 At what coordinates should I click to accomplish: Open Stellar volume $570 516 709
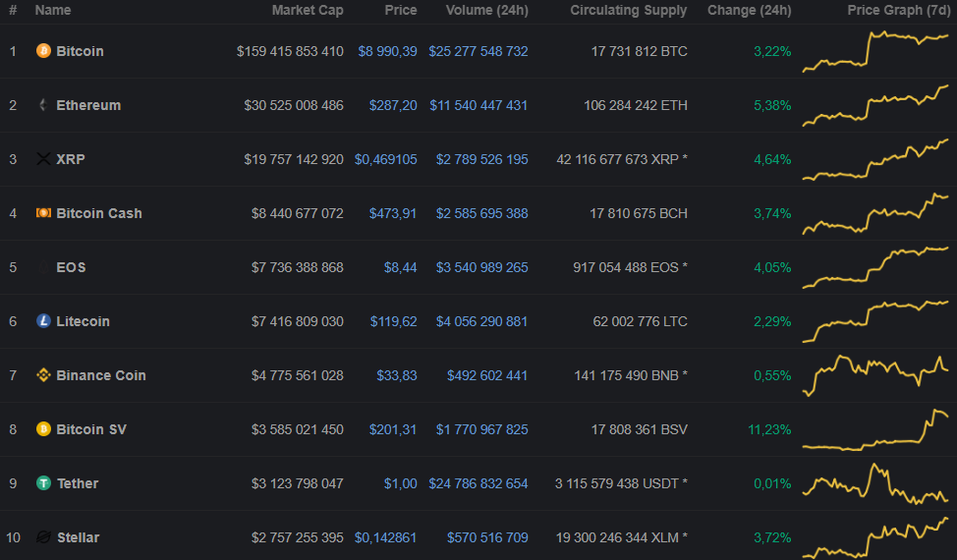coord(487,537)
